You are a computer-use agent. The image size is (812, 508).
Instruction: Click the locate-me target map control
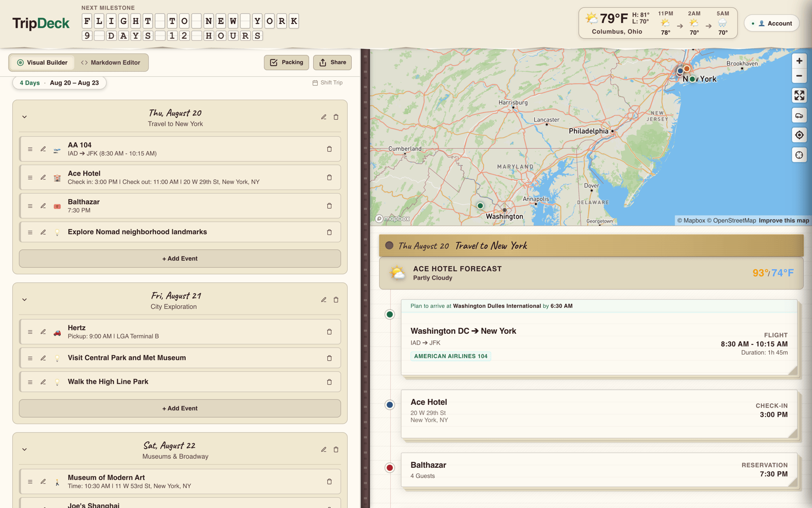point(799,135)
